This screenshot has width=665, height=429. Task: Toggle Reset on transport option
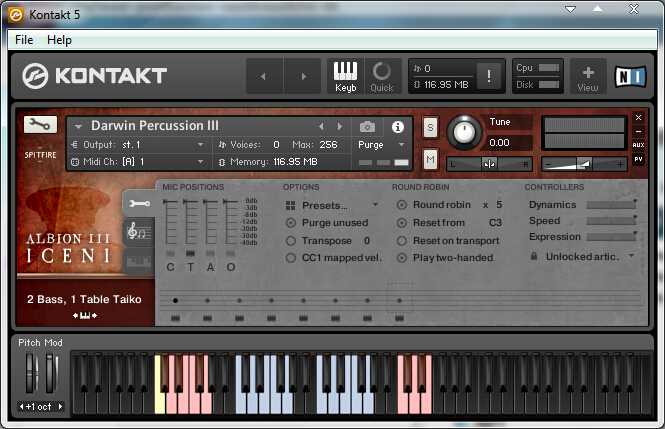(x=402, y=241)
